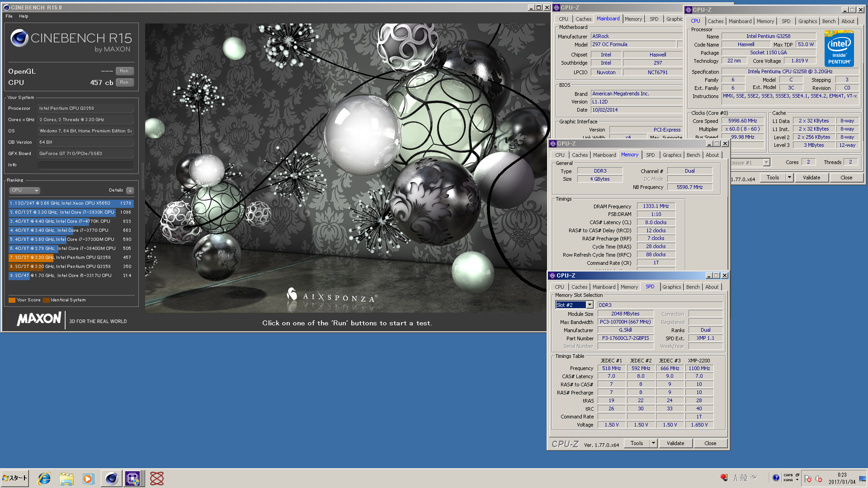Select orange Pentium G3258 row scoring 457
Image resolution: width=868 pixels, height=488 pixels.
[x=71, y=258]
